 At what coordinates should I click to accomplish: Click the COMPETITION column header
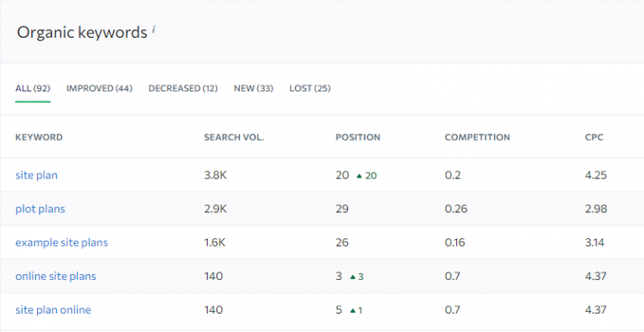pos(477,137)
